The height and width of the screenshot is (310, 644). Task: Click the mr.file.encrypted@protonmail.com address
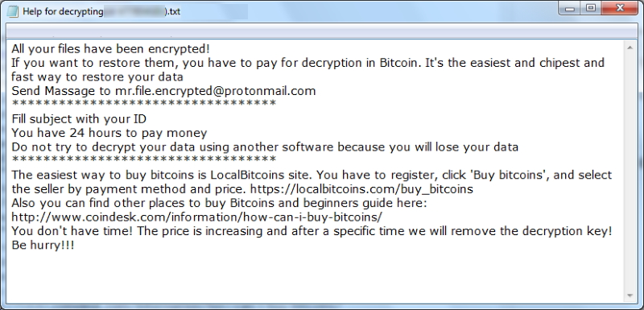click(215, 91)
